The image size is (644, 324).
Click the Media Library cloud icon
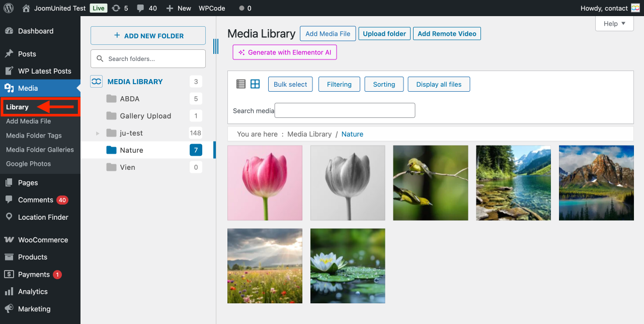click(96, 82)
